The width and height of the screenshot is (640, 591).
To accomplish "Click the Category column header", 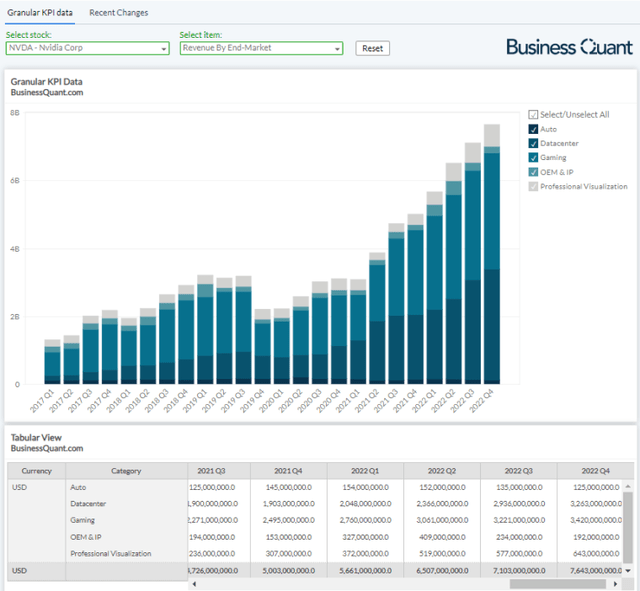I will pyautogui.click(x=126, y=471).
